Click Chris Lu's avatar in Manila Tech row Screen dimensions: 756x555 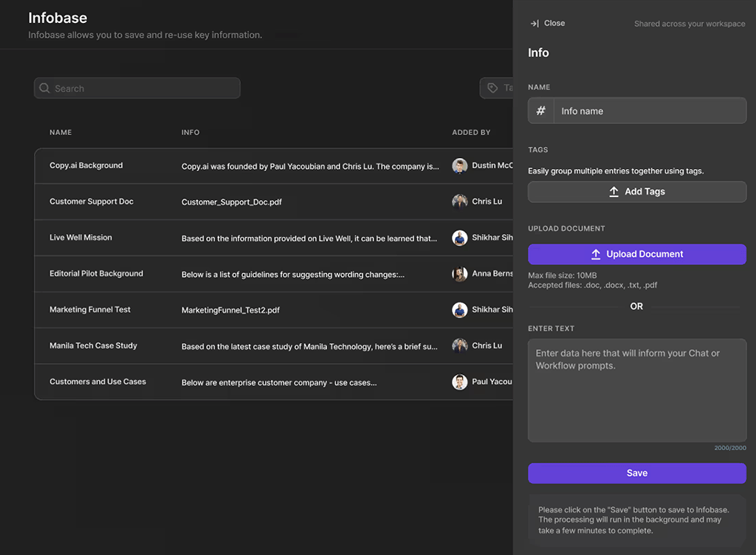pos(459,345)
